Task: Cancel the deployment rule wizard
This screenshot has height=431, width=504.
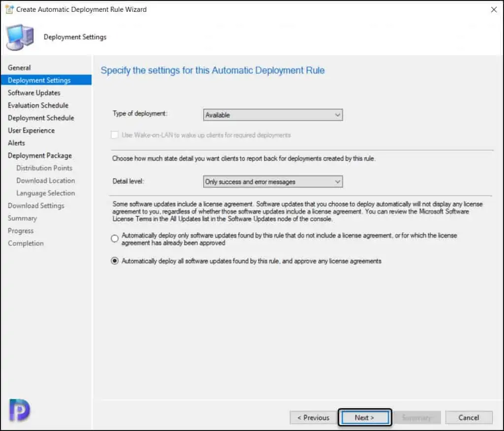Action: click(x=469, y=418)
